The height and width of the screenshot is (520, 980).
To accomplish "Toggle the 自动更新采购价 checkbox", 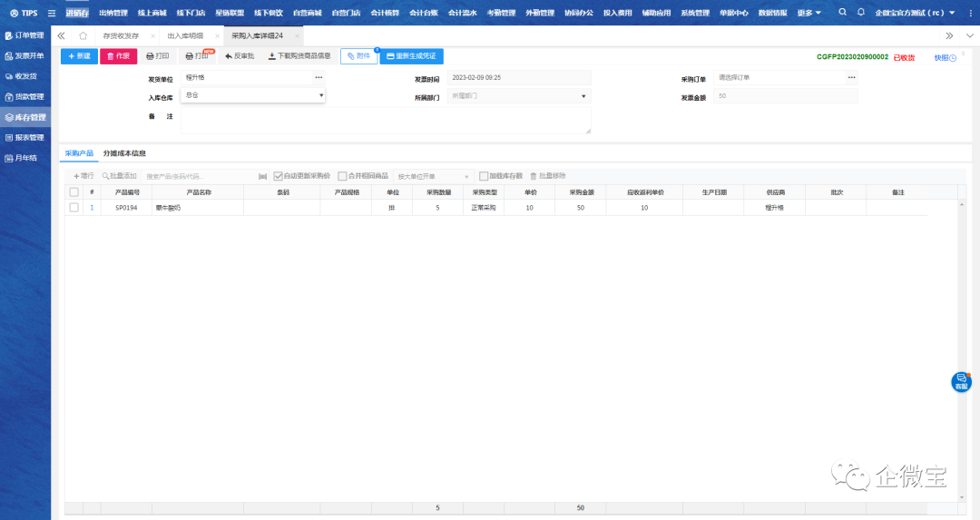I will tap(279, 176).
